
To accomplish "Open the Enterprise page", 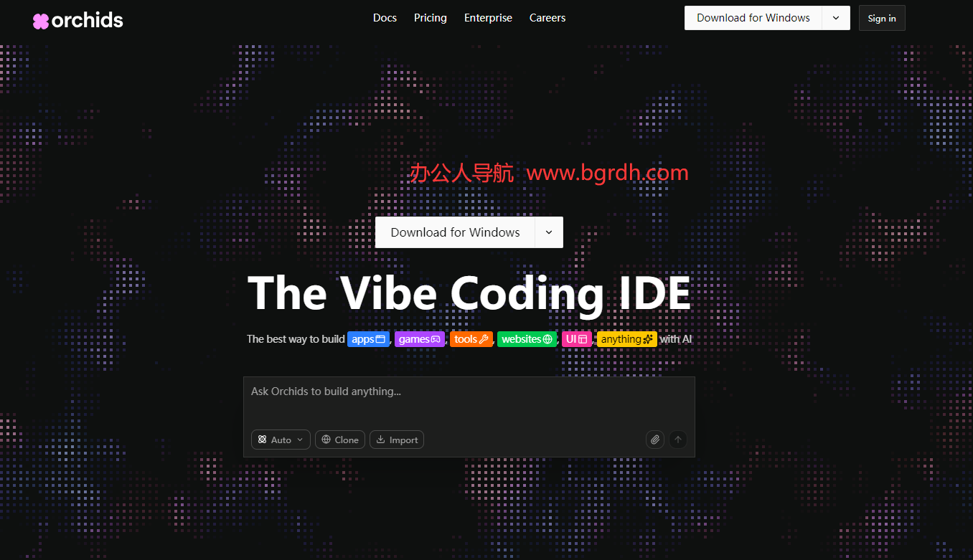I will [x=488, y=18].
